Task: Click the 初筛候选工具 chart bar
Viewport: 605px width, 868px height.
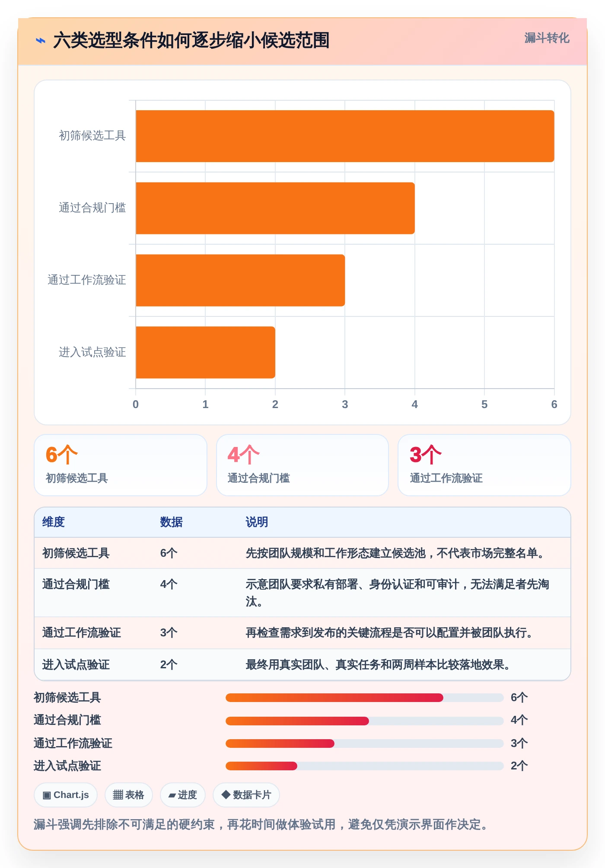Action: tap(345, 136)
